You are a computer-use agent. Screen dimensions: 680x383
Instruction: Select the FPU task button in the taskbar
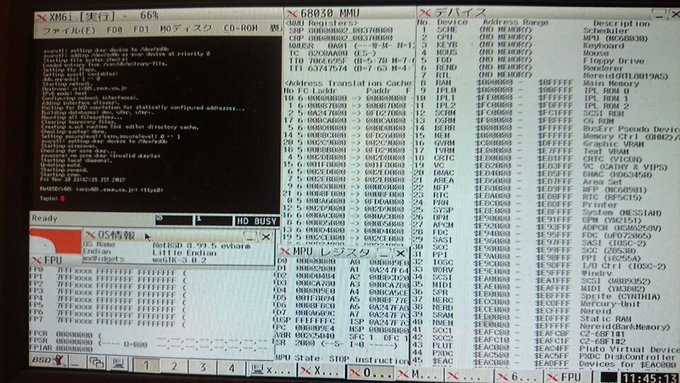pyautogui.click(x=569, y=377)
